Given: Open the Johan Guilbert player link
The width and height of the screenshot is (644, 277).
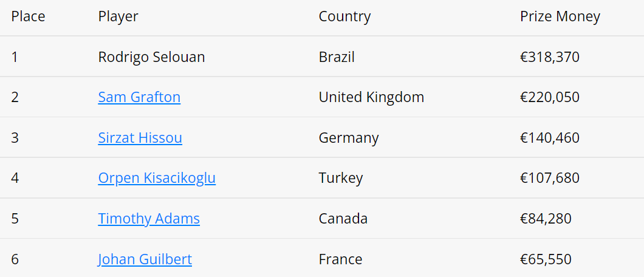Looking at the screenshot, I should 145,259.
